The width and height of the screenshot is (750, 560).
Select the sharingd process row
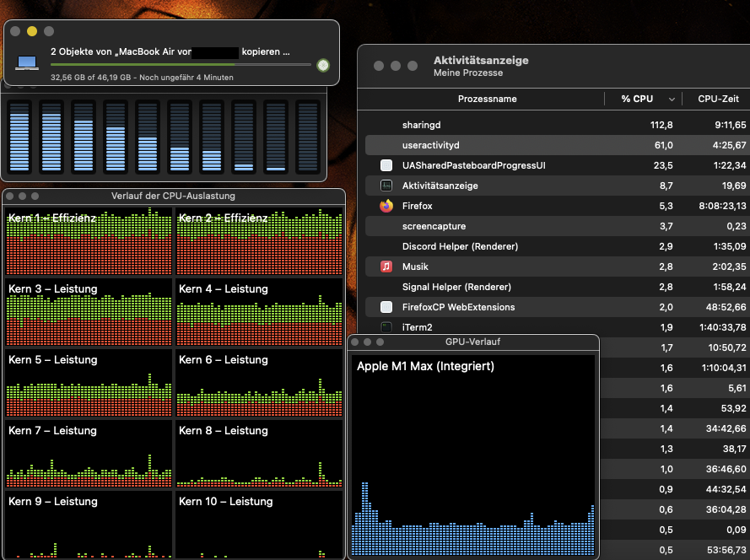click(x=558, y=125)
